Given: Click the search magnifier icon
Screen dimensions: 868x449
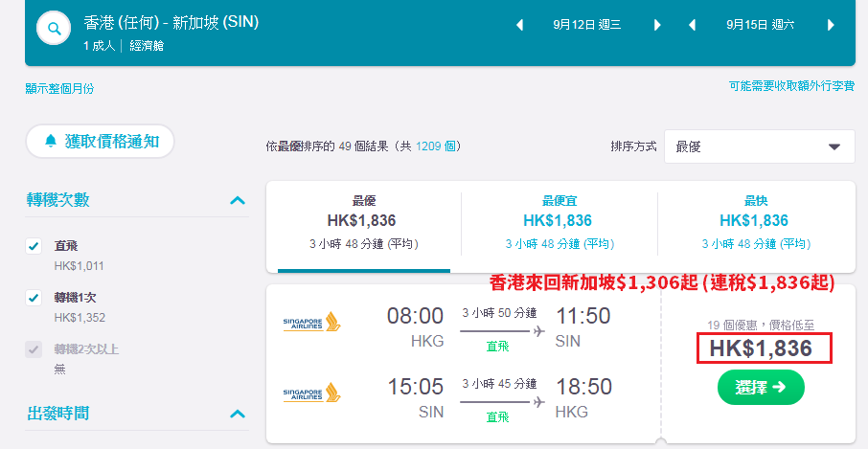Looking at the screenshot, I should coord(54,28).
